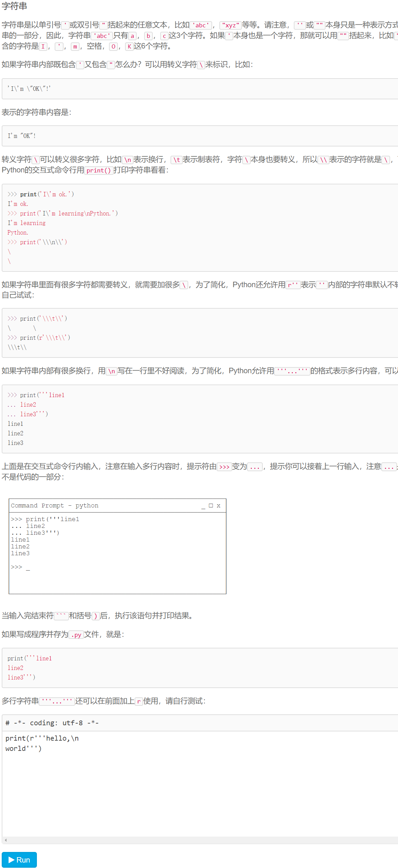The image size is (398, 868).
Task: Click the inline r code before 使用
Action: tap(139, 701)
